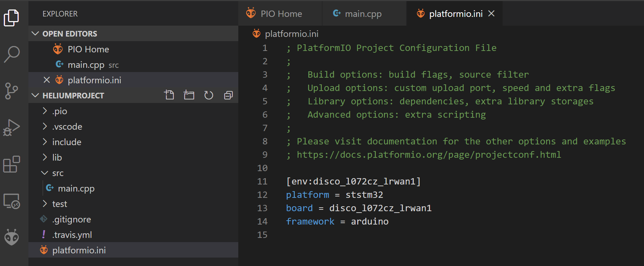Click New Folder icon in project header
Image resolution: width=644 pixels, height=266 pixels.
click(x=189, y=95)
